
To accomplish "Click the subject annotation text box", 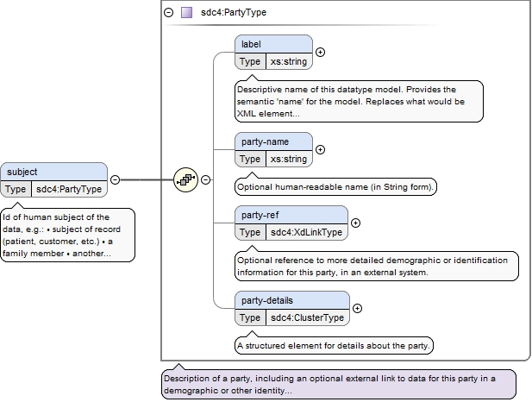I will [x=68, y=235].
